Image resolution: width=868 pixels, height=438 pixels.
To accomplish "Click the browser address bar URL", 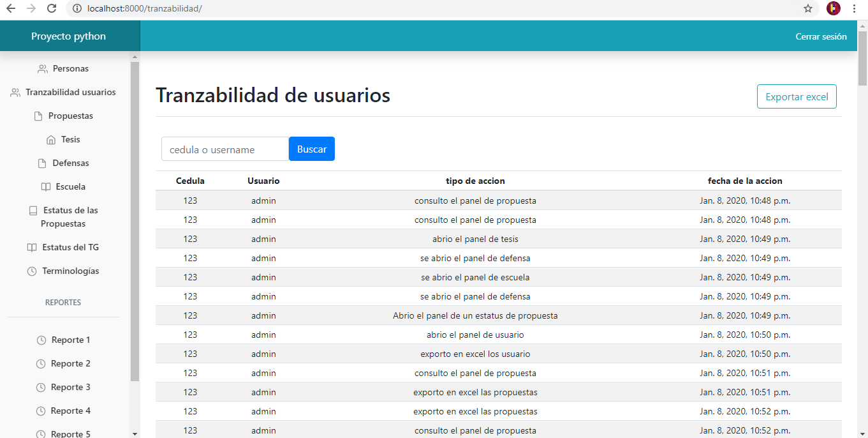I will point(145,9).
